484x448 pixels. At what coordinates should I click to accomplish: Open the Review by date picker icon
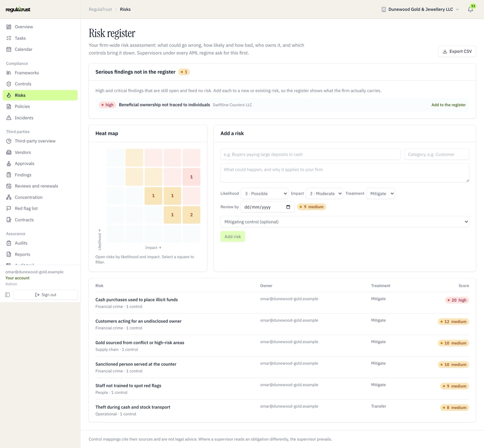[288, 207]
